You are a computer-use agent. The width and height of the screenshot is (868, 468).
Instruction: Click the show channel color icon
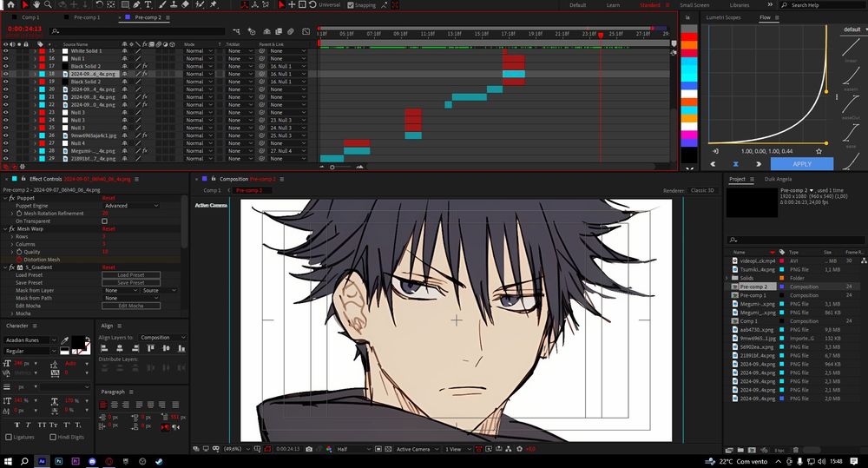(329, 449)
